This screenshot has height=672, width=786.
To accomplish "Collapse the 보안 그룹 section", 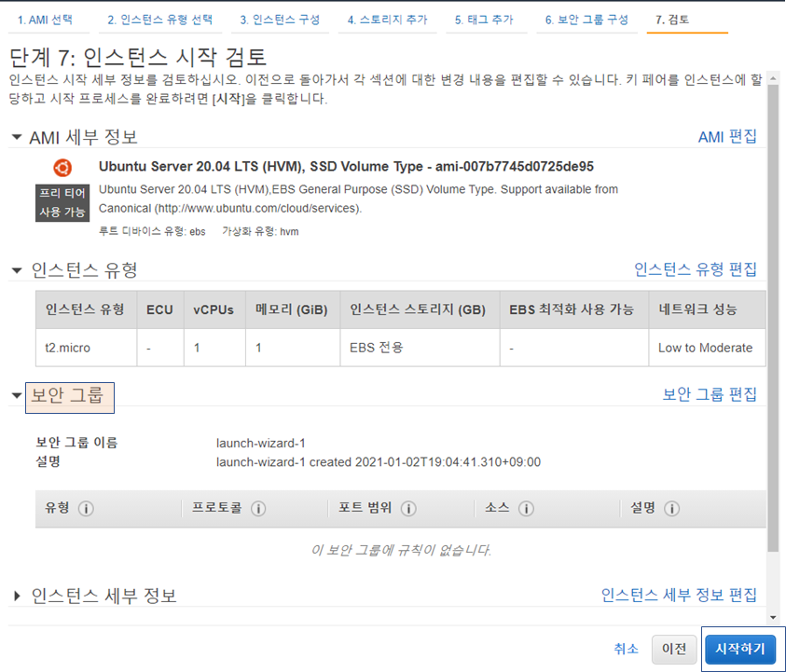I will click(17, 396).
